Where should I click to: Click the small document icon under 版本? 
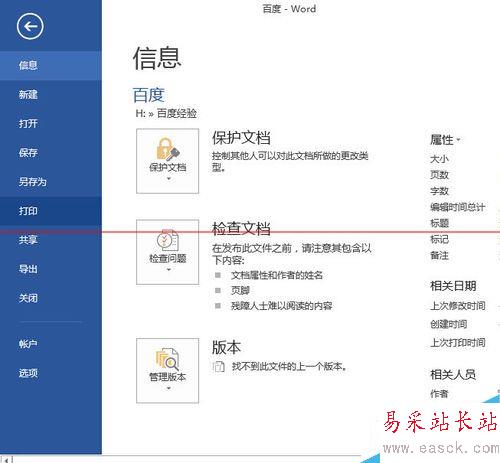click(218, 367)
